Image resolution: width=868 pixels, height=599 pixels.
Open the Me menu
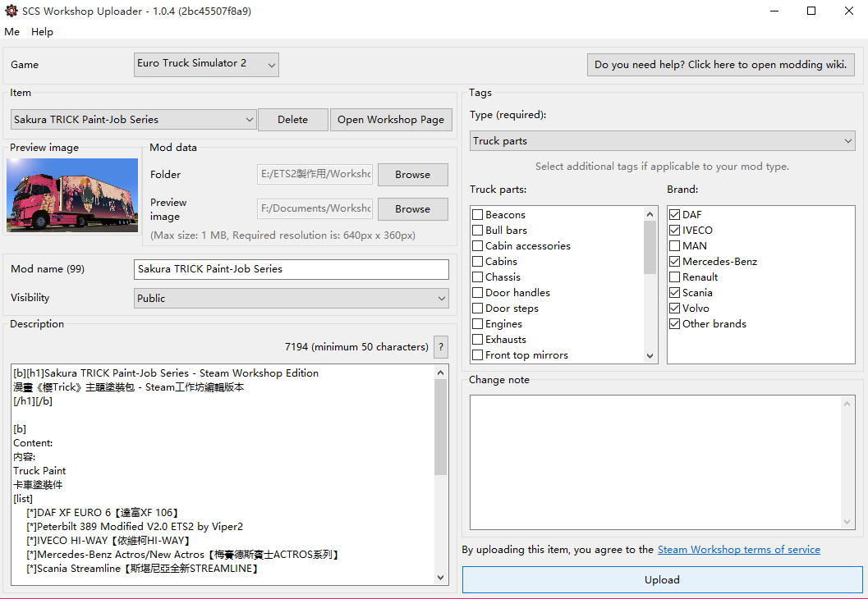pyautogui.click(x=11, y=31)
